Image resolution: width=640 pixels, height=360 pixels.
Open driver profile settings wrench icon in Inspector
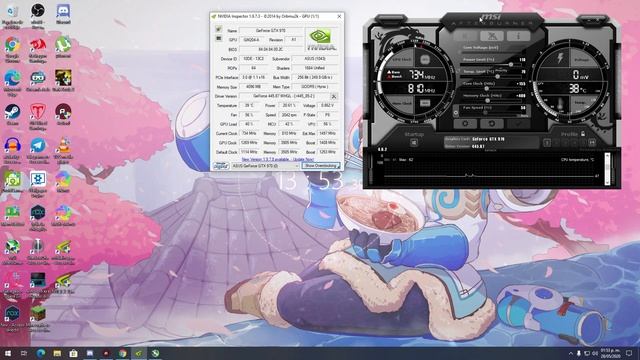[333, 96]
